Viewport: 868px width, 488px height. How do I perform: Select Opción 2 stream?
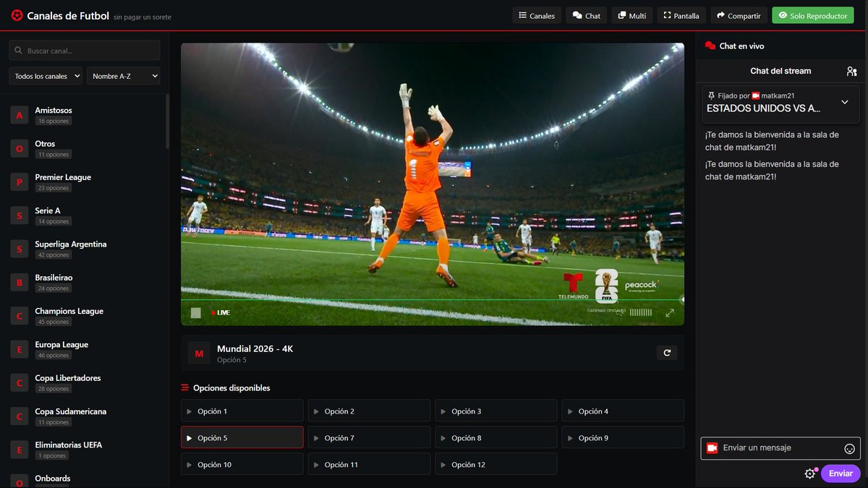click(369, 411)
